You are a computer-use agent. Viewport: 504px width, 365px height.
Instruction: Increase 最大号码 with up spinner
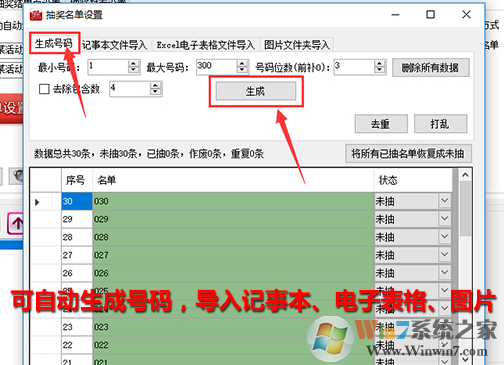[x=242, y=63]
